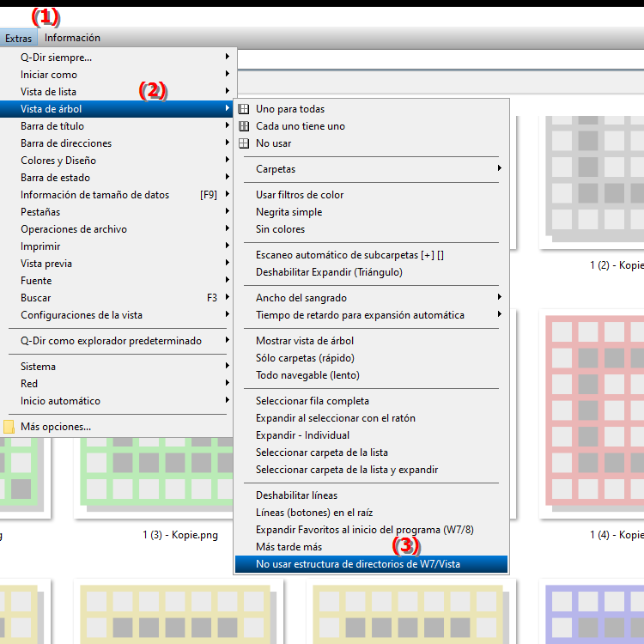Toggle 'Usar filtros de color'

tap(371, 195)
